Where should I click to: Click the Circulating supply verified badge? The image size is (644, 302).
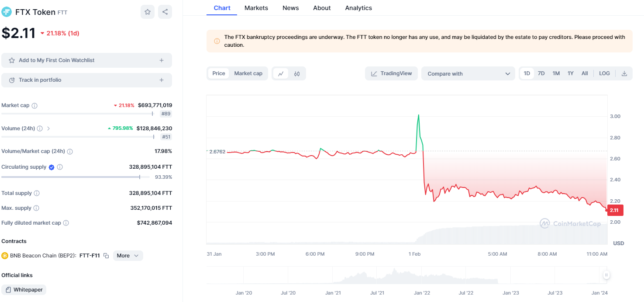(x=52, y=167)
